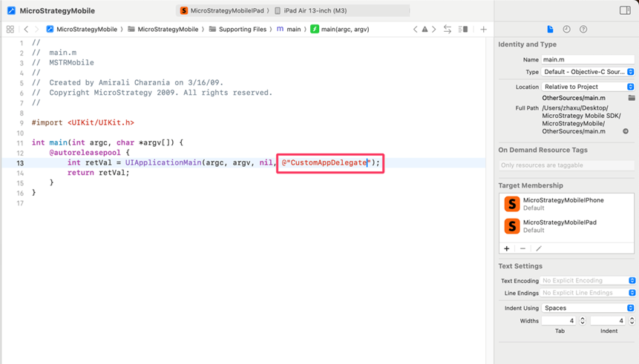Toggle the editor minimap options button
639x364 pixels.
(x=463, y=30)
